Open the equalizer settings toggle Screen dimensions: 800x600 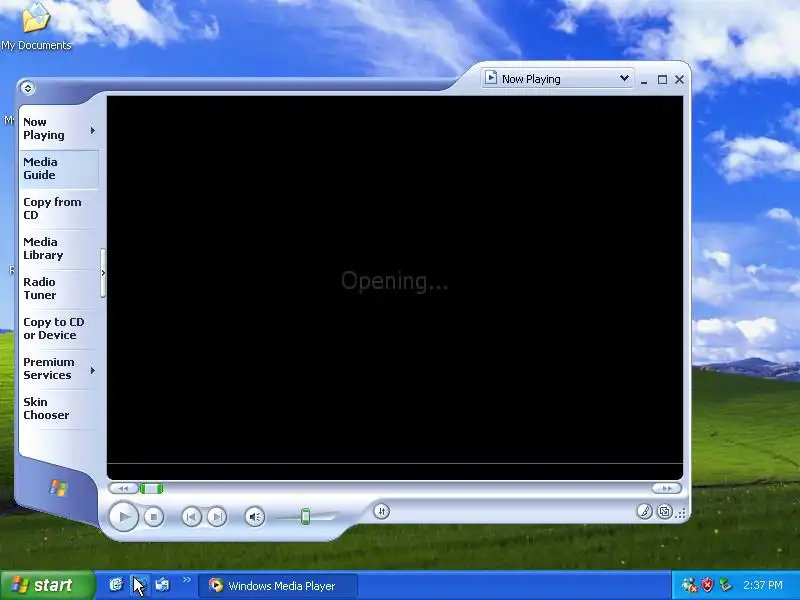tap(382, 511)
